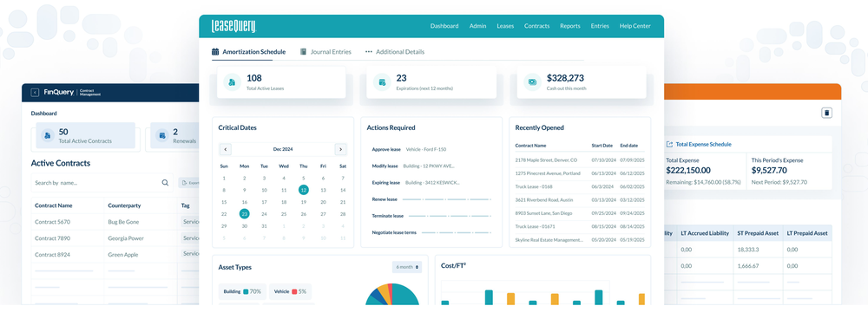Open the 6 month dropdown in Asset Types

click(407, 267)
